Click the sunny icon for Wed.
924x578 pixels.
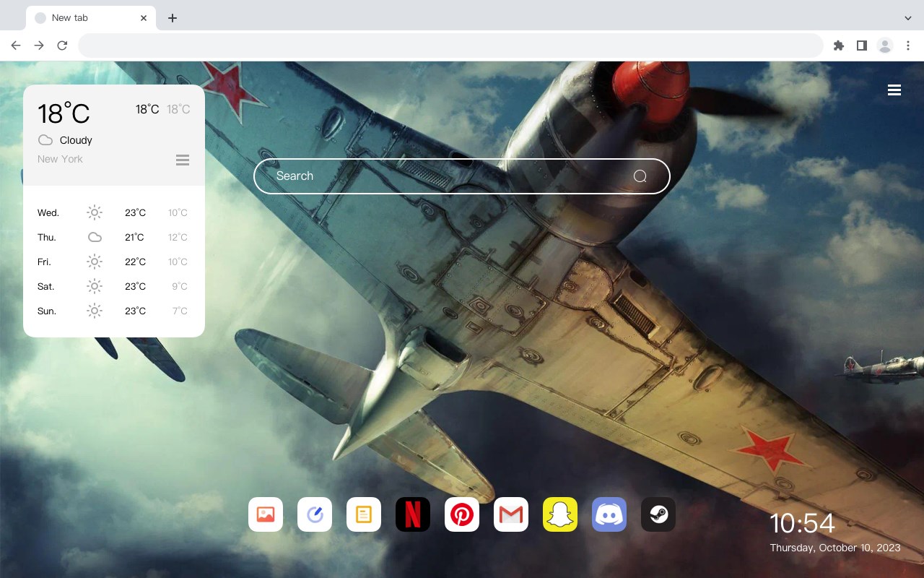pyautogui.click(x=95, y=212)
